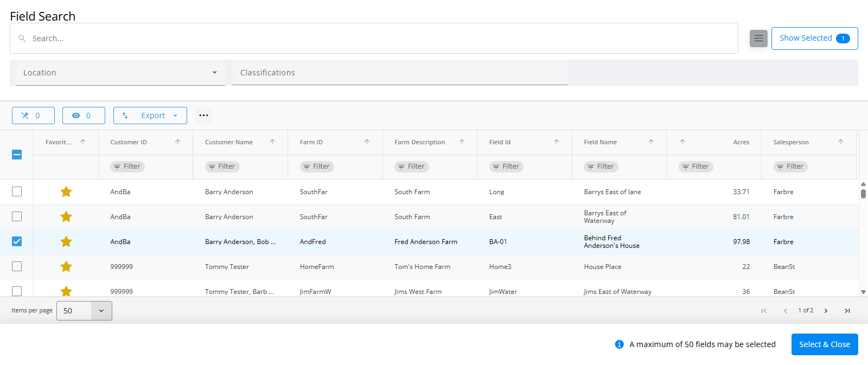Uncheck the Behind Fred Anderson's House row
Image resolution: width=868 pixels, height=365 pixels.
pyautogui.click(x=17, y=242)
